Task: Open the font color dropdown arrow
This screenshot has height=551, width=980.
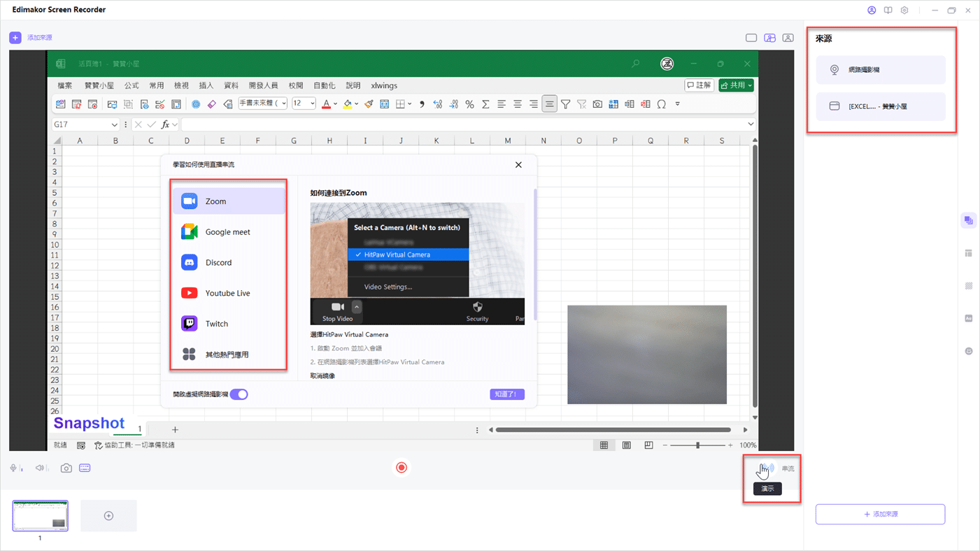Action: [x=335, y=104]
